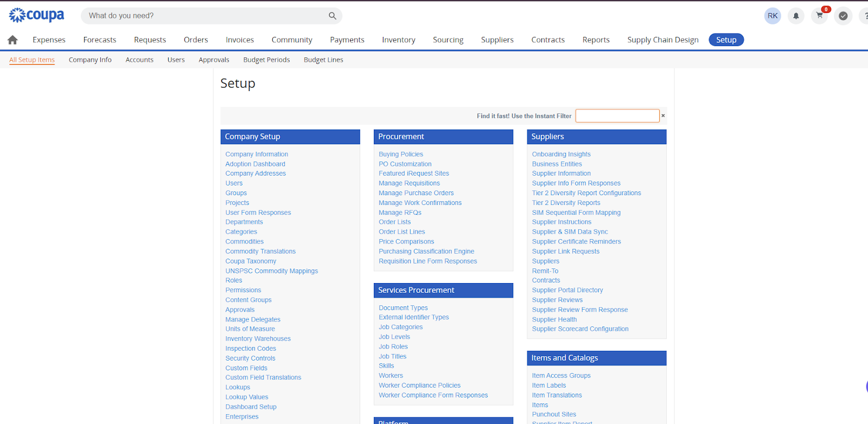This screenshot has width=868, height=424.
Task: Open the Supply Chain Design menu
Action: click(x=663, y=40)
